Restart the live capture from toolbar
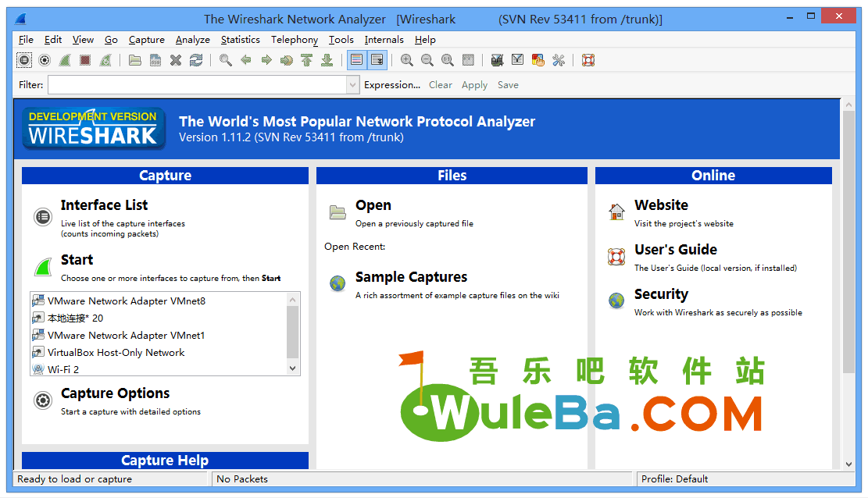 click(105, 60)
